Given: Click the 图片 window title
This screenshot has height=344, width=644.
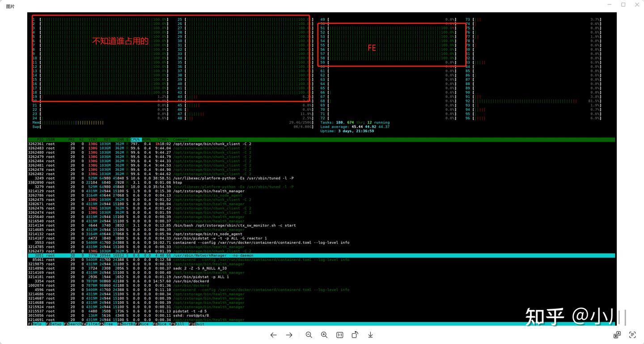Looking at the screenshot, I should (x=10, y=6).
